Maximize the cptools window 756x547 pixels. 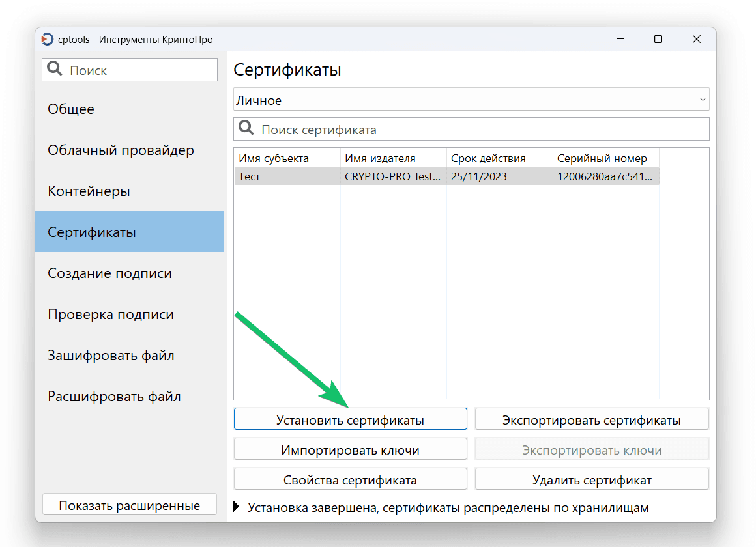coord(658,39)
